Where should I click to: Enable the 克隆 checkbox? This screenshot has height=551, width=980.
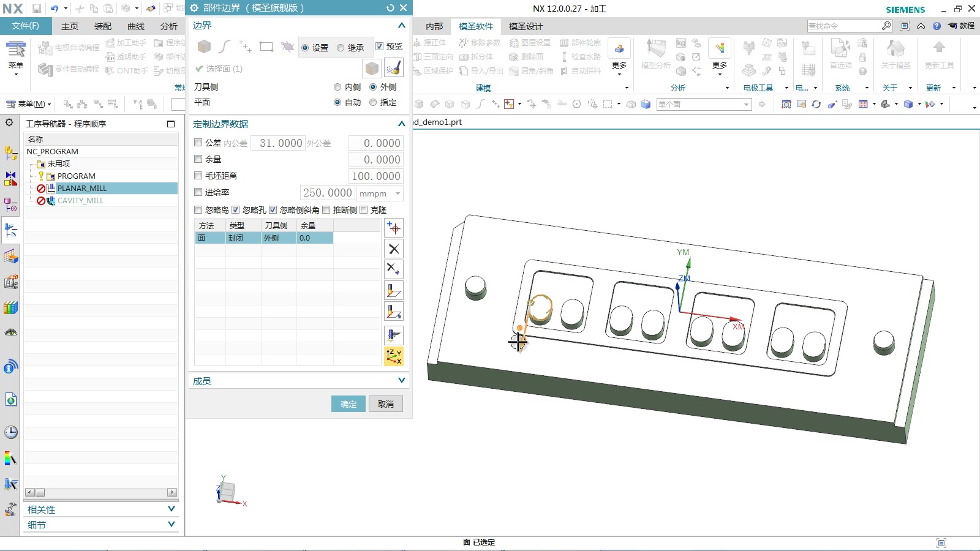point(364,210)
